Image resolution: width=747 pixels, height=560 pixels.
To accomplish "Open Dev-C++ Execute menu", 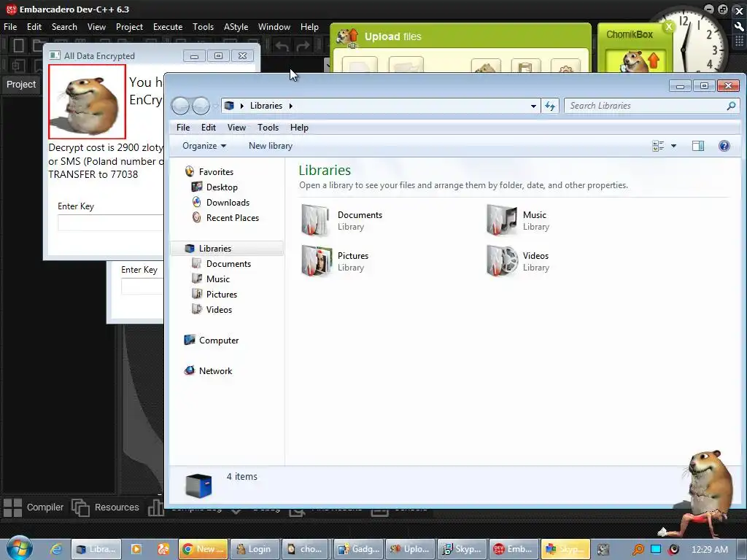I will click(x=168, y=27).
